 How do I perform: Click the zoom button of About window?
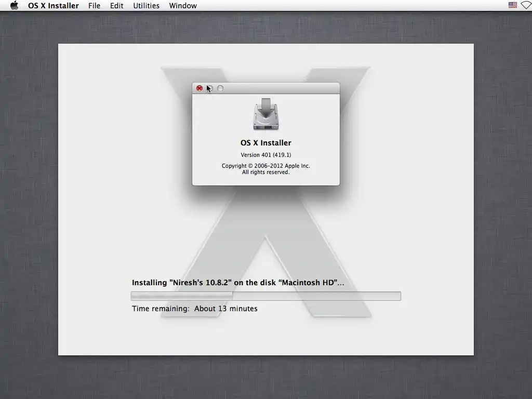tap(220, 88)
